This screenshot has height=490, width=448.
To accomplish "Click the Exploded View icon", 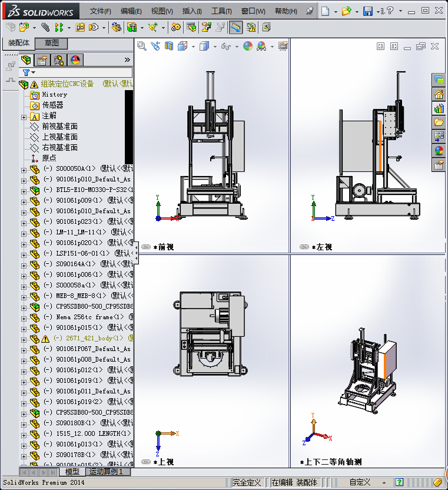I will (206, 27).
